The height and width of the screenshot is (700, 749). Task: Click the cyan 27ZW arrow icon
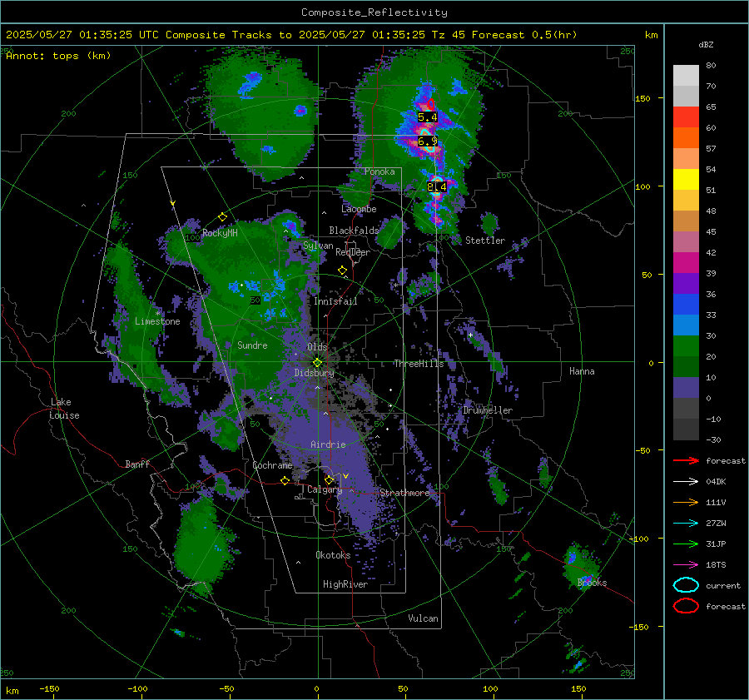[x=686, y=524]
